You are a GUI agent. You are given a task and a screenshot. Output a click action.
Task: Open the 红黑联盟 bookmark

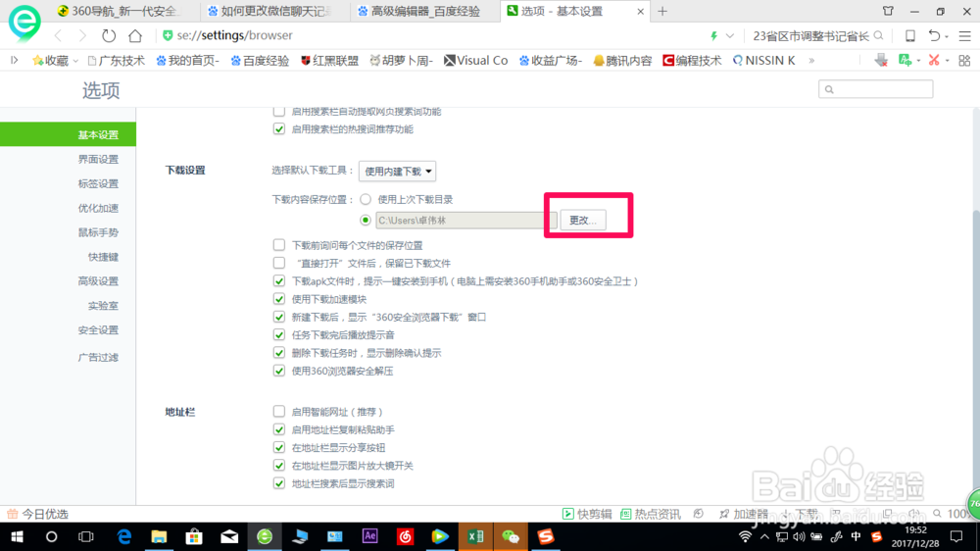(x=330, y=61)
